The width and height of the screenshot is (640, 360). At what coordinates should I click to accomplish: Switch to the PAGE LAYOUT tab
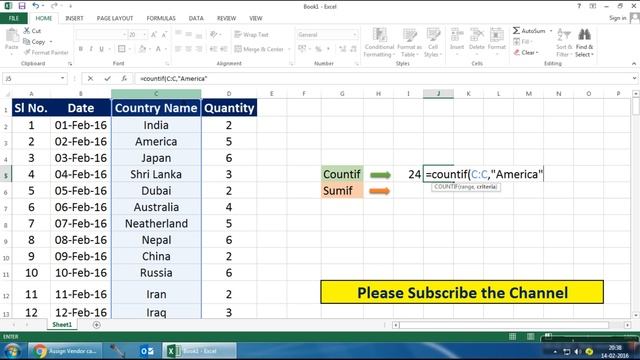point(115,18)
